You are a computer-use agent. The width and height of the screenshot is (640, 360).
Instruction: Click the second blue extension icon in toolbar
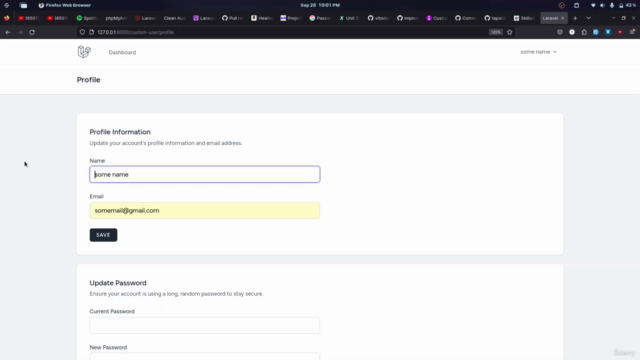tap(608, 32)
